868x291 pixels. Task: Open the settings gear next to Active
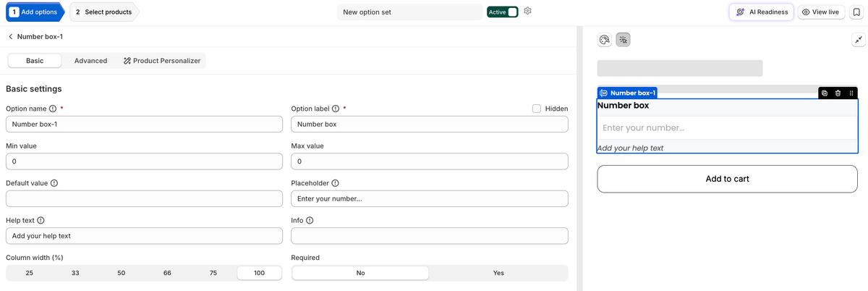(528, 12)
